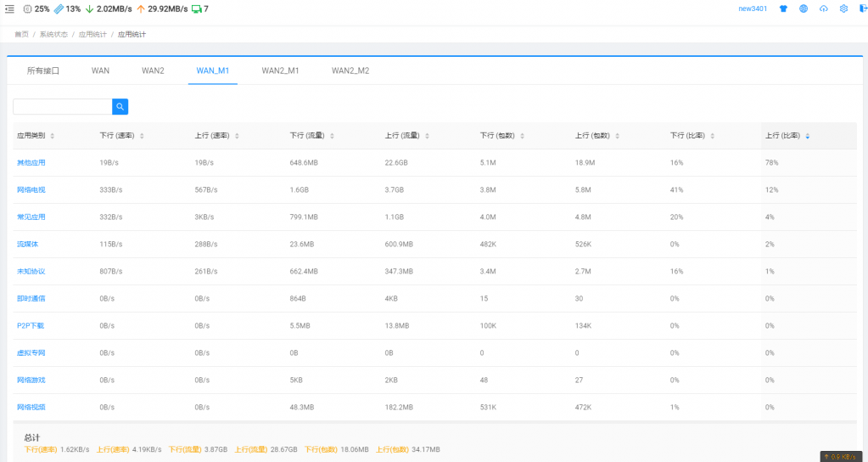Open the 虚拟专网 category link
The width and height of the screenshot is (868, 462).
(x=31, y=353)
